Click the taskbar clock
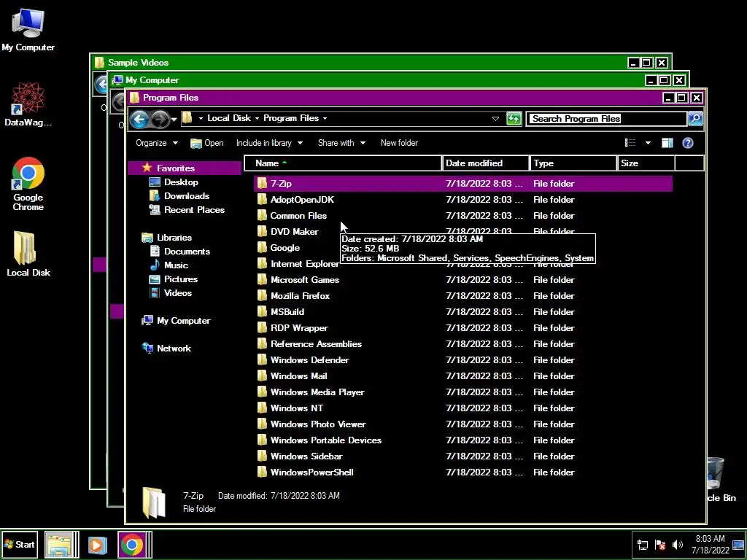 pos(711,545)
